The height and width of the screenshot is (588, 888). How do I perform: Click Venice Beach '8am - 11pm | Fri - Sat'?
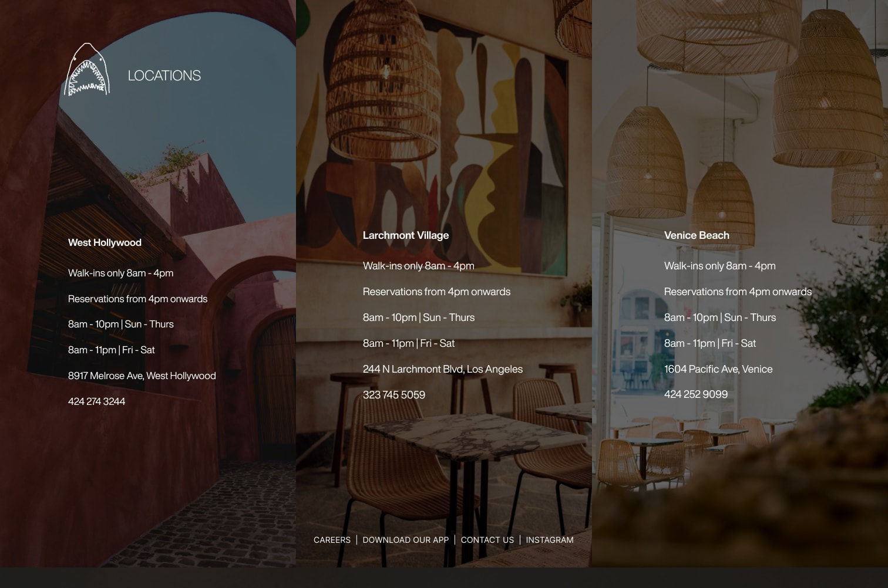coord(710,343)
